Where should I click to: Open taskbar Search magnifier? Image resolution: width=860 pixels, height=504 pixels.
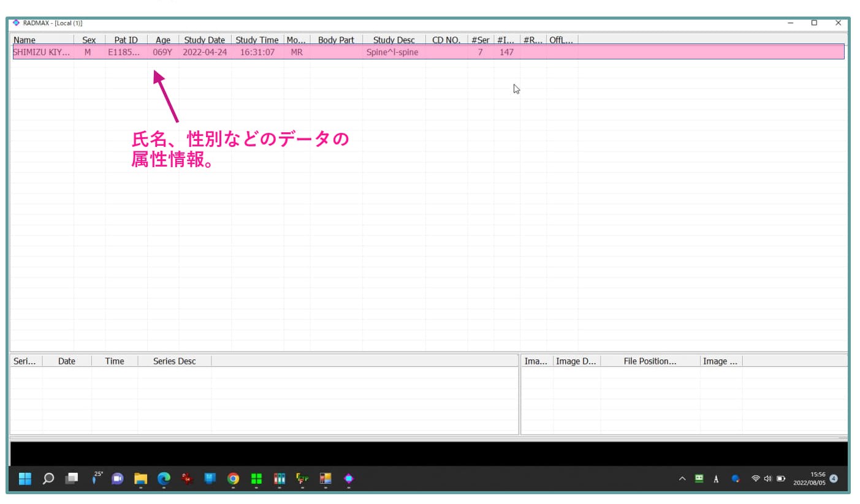point(48,478)
